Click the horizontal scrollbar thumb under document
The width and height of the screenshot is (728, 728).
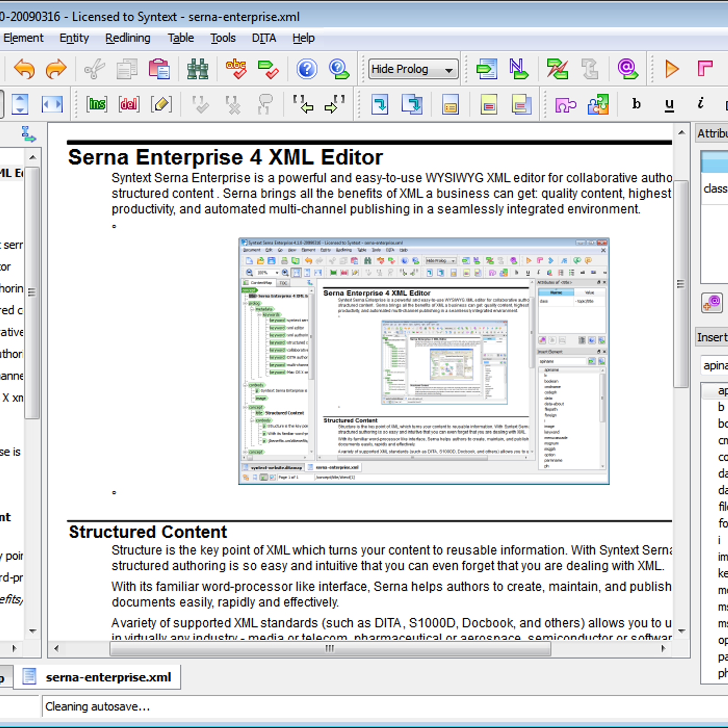point(330,648)
